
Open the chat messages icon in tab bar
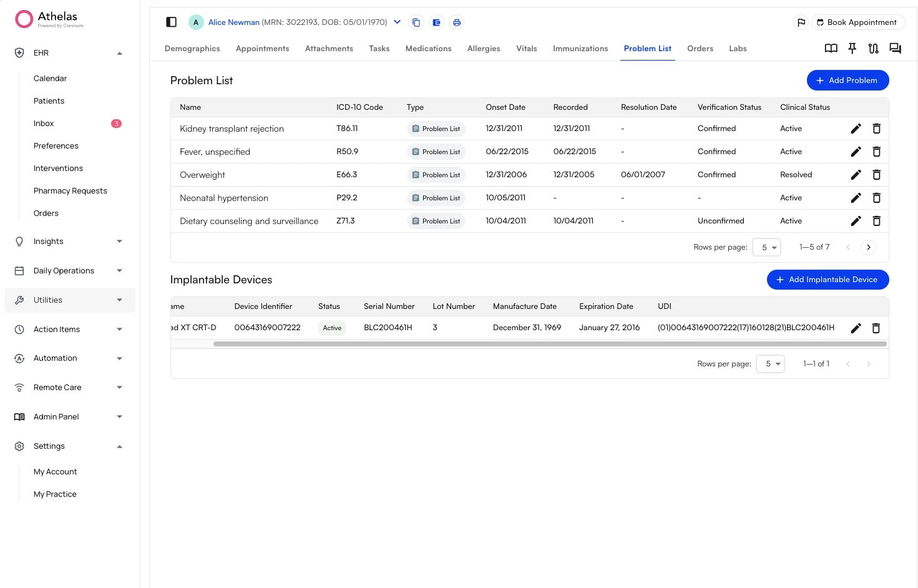coord(895,48)
